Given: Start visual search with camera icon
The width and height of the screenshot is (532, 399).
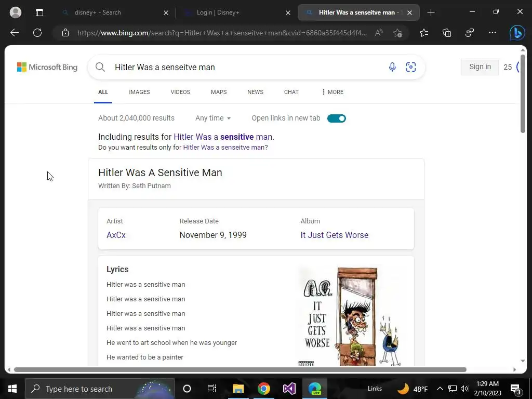Looking at the screenshot, I should (x=411, y=67).
